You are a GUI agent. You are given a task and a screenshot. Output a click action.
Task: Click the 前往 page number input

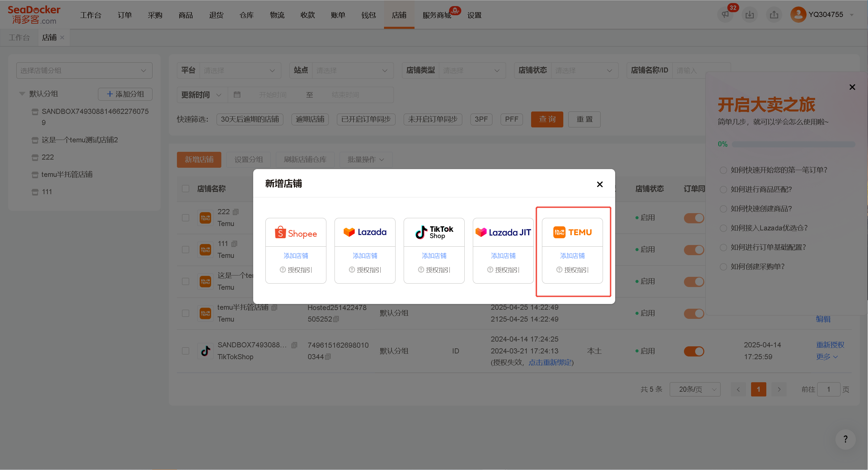click(x=828, y=389)
